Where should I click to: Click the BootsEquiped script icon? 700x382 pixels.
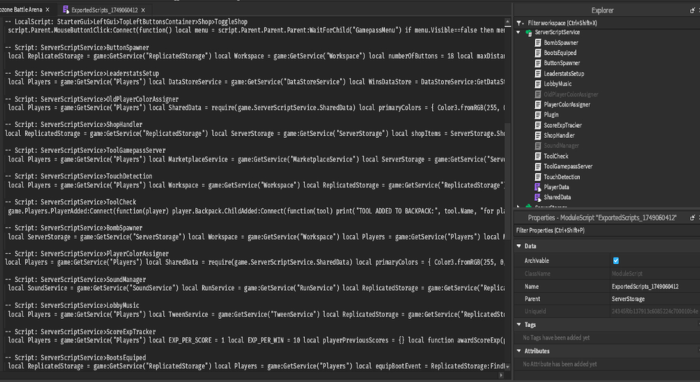click(x=538, y=53)
